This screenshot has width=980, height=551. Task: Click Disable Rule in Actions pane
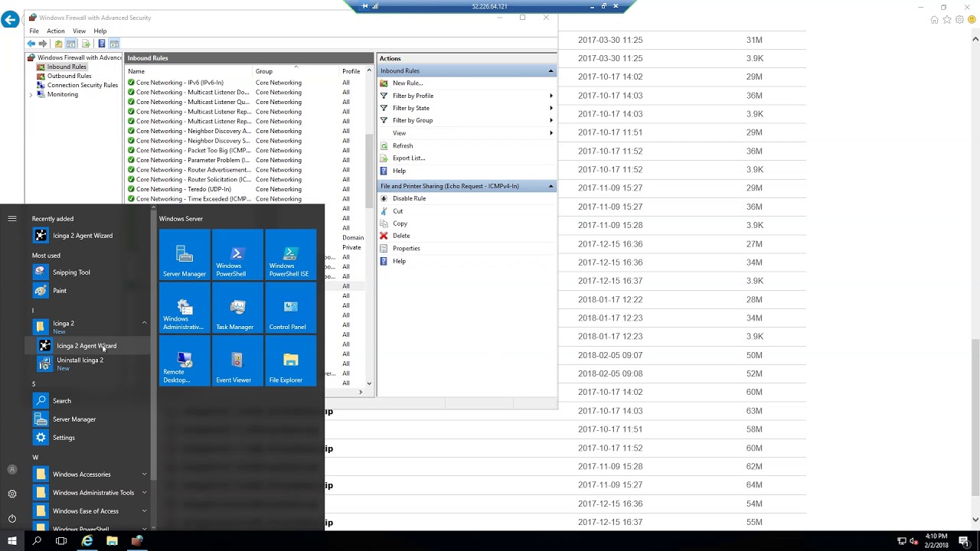click(409, 198)
